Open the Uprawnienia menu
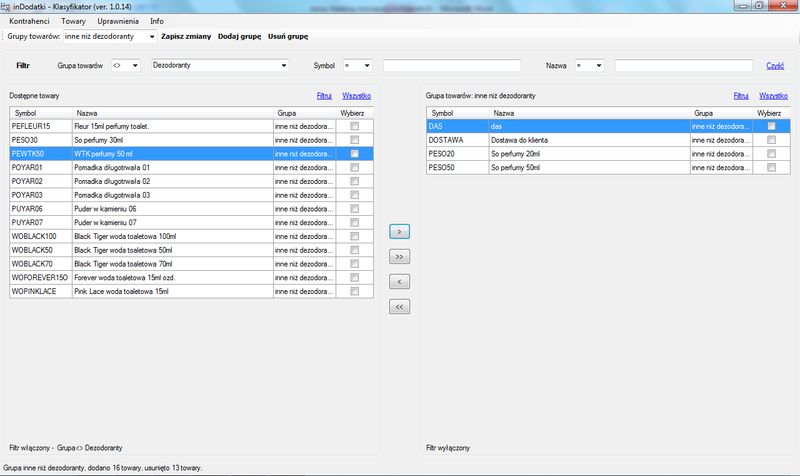The width and height of the screenshot is (800, 476). [118, 21]
